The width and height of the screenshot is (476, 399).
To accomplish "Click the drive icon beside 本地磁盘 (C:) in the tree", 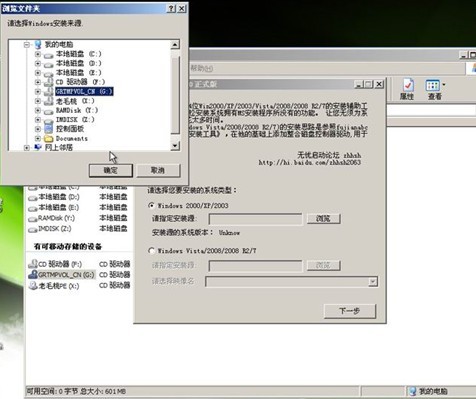I will (49, 54).
